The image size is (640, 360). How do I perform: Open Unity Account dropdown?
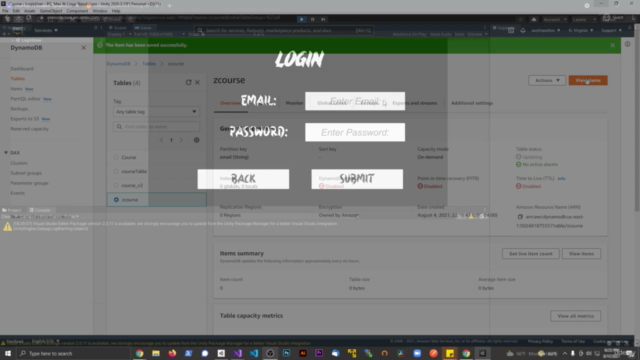tap(554, 19)
